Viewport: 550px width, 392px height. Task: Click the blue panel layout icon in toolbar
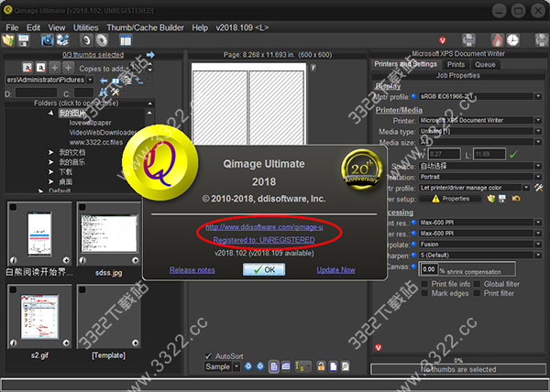click(x=126, y=40)
